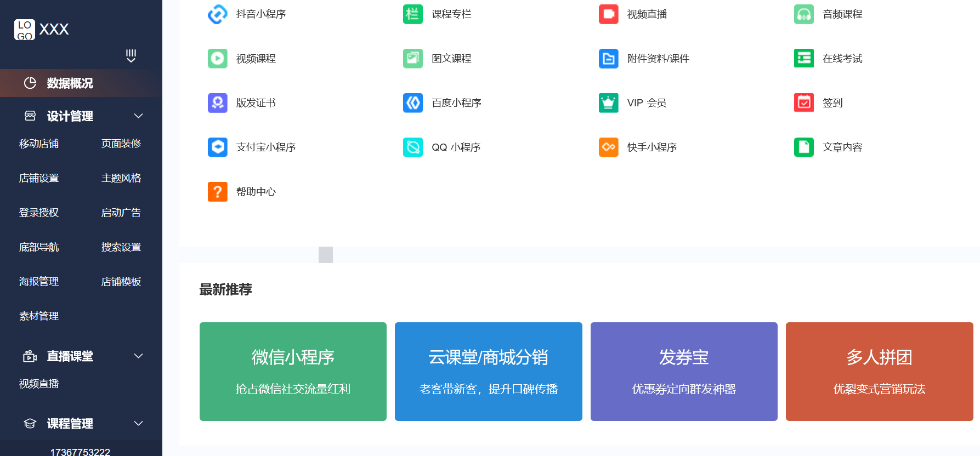Collapse the 设计管理 section chevron
Image resolution: width=980 pixels, height=456 pixels.
click(139, 116)
